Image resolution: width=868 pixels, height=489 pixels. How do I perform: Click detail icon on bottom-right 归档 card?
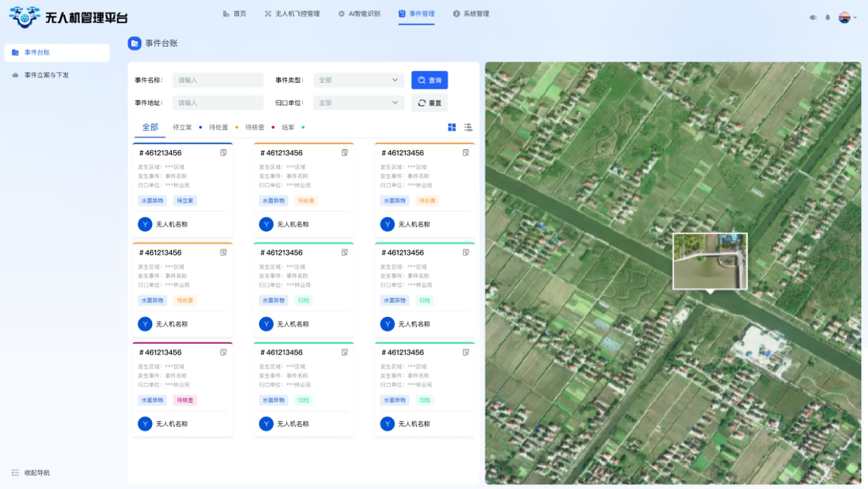466,352
